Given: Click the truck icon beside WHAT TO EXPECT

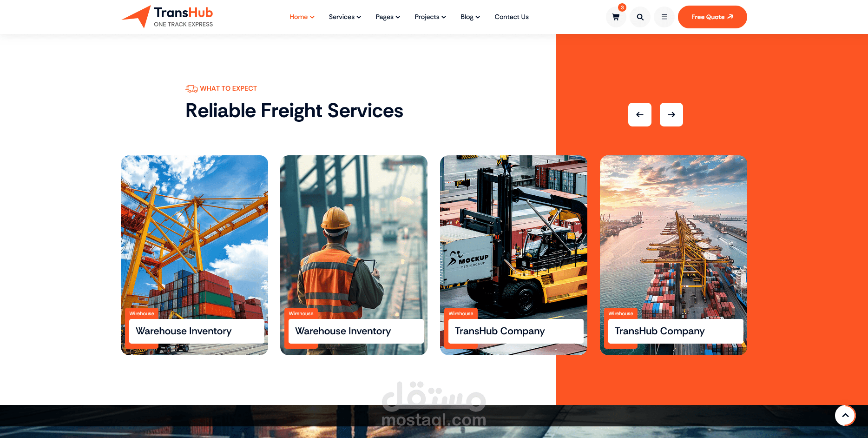Looking at the screenshot, I should click(x=191, y=88).
